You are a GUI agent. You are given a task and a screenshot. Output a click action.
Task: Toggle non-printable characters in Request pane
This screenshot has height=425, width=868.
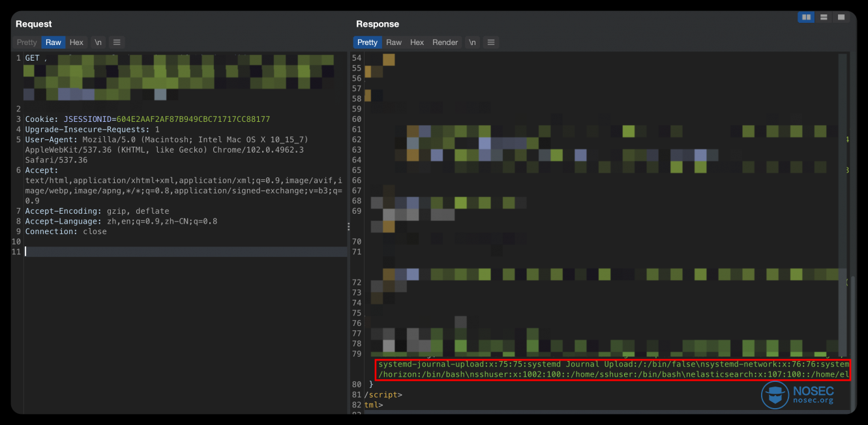pos(98,42)
